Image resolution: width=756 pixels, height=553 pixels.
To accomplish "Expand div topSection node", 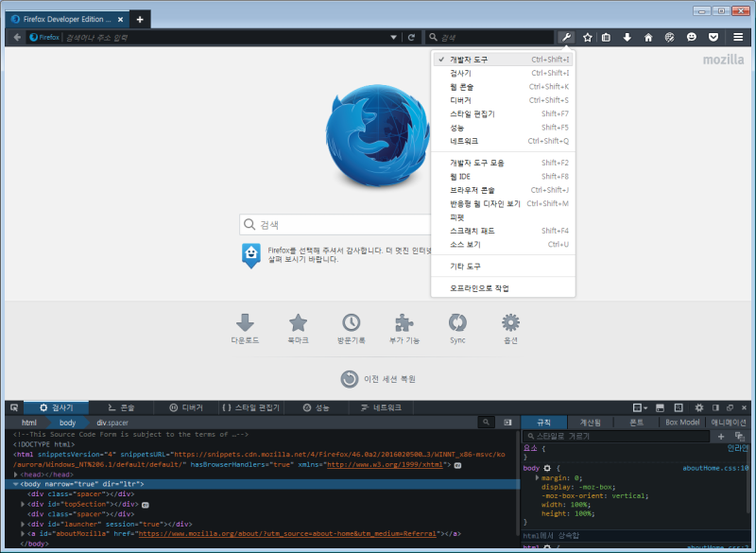I will pos(23,504).
